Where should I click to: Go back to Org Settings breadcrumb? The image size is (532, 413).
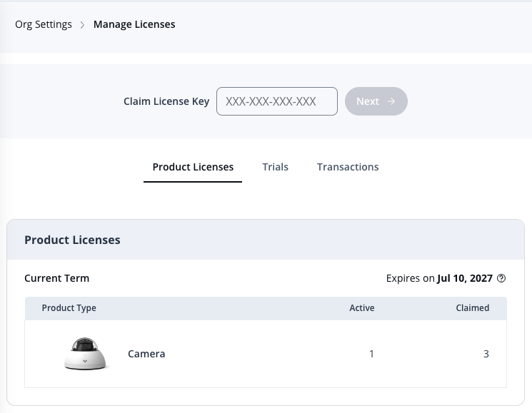(44, 24)
